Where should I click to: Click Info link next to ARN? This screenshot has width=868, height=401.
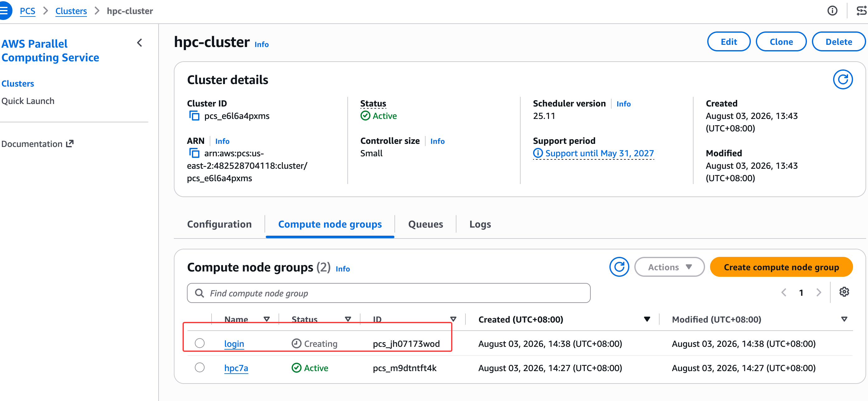coord(222,141)
